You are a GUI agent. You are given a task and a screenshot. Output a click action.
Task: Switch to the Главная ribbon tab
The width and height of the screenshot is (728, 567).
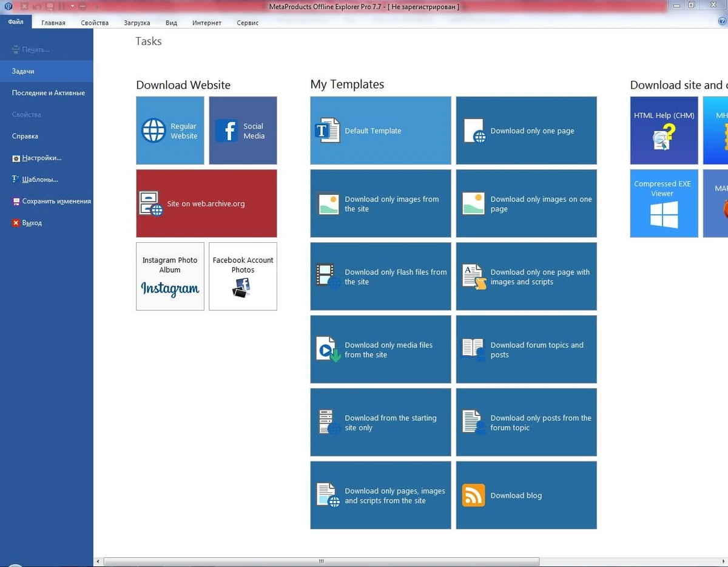tap(53, 22)
